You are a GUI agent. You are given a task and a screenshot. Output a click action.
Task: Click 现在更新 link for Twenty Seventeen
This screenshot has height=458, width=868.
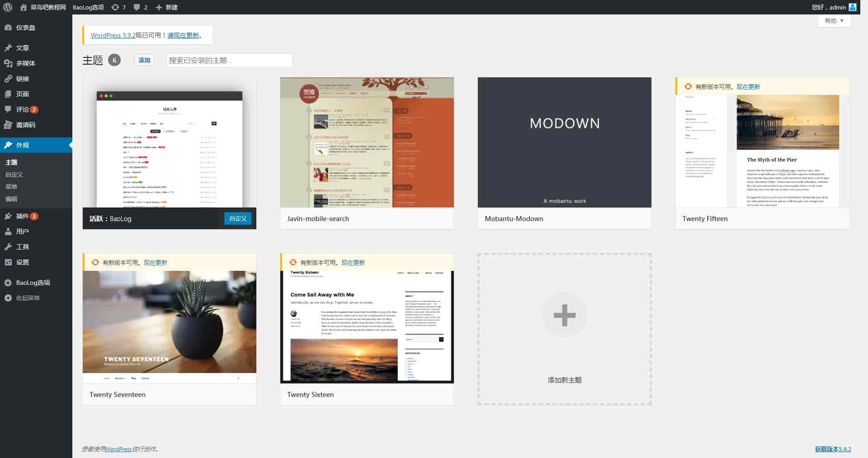pos(156,262)
